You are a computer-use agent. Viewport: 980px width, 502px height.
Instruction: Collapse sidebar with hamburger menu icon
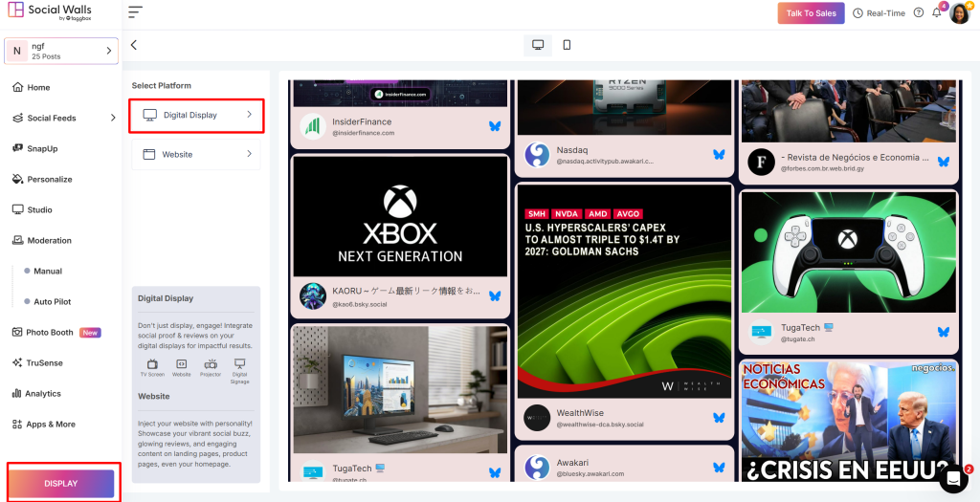[135, 11]
